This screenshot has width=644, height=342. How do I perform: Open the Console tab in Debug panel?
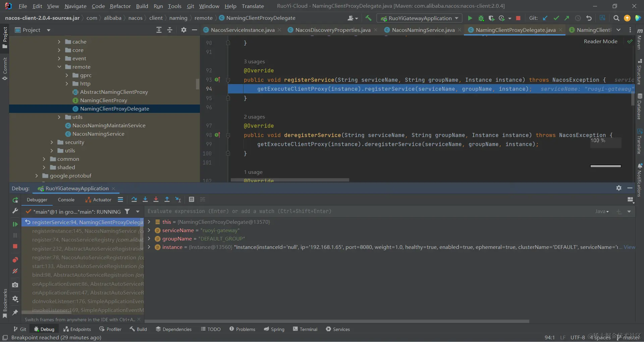tap(66, 200)
